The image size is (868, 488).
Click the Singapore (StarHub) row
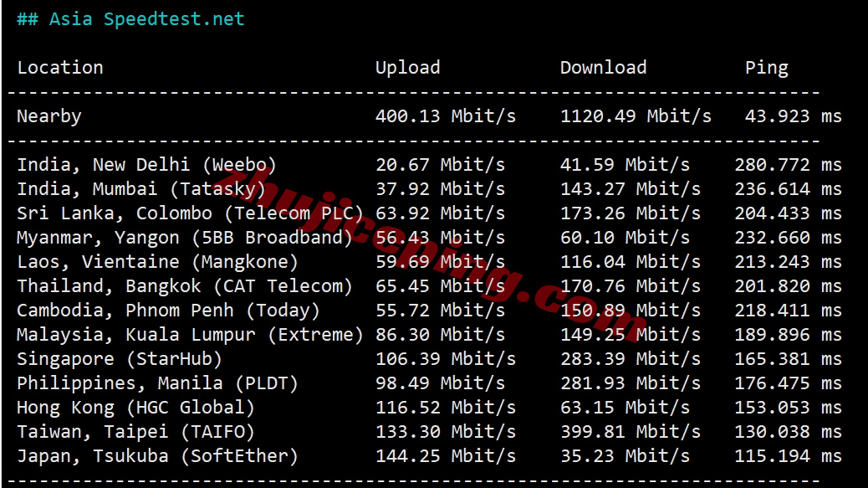point(429,359)
